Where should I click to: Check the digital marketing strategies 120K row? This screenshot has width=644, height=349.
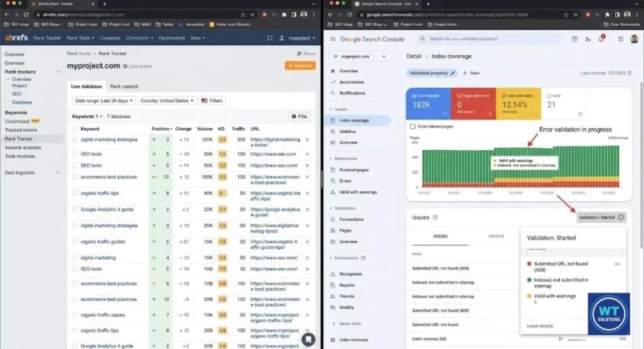pos(74,140)
